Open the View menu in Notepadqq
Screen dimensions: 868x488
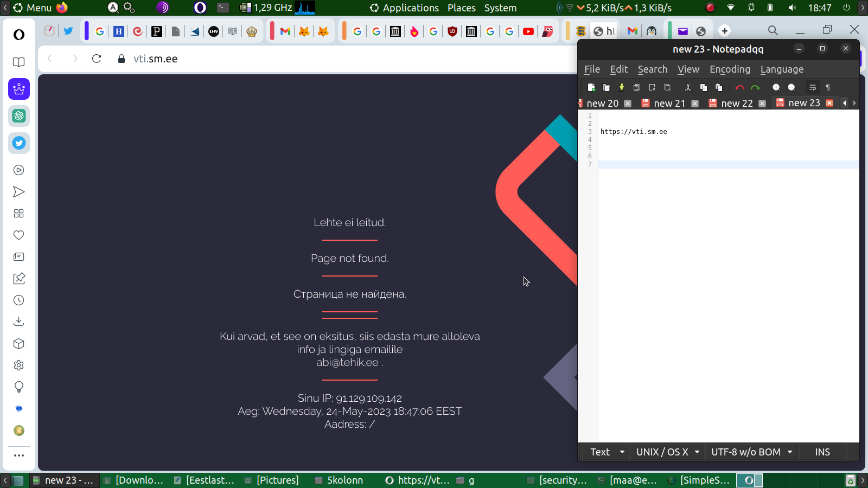pyautogui.click(x=688, y=69)
